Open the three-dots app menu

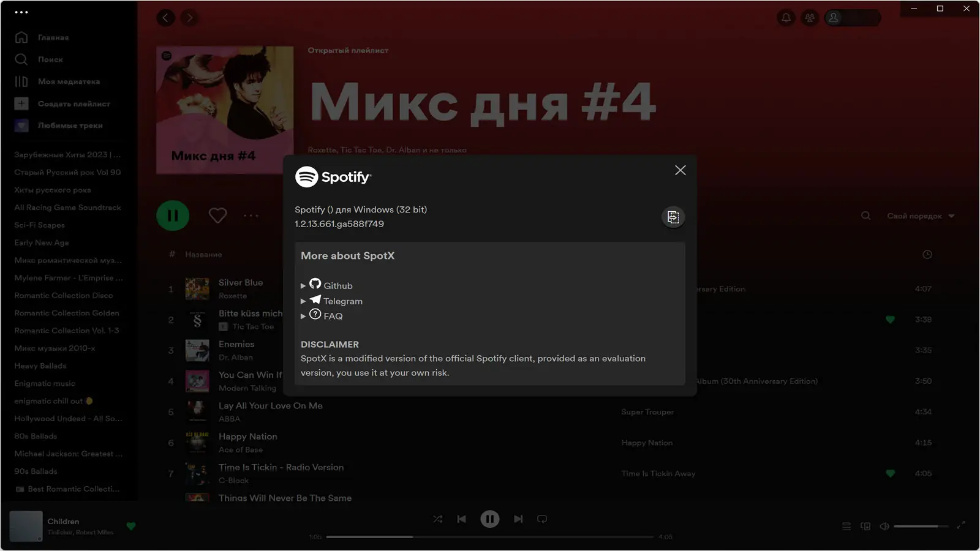21,12
